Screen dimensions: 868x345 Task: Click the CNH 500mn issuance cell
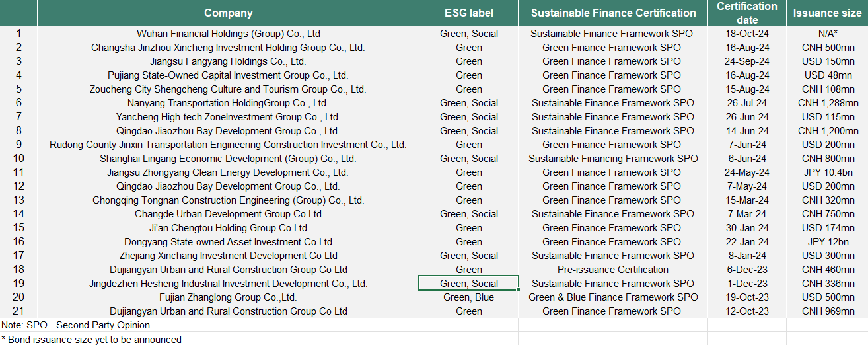[827, 48]
